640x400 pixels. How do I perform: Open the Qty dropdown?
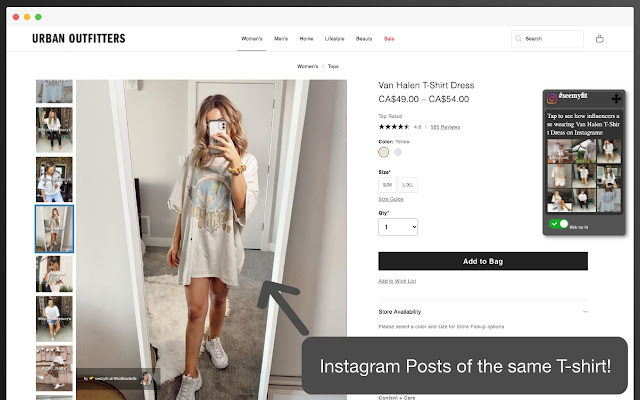pos(398,227)
